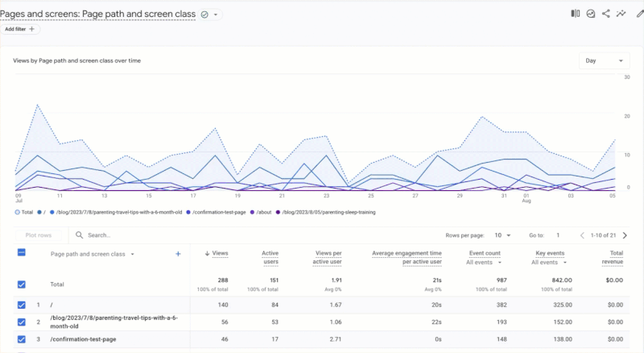Sort by Active users column header
Image resolution: width=644 pixels, height=353 pixels.
point(270,257)
